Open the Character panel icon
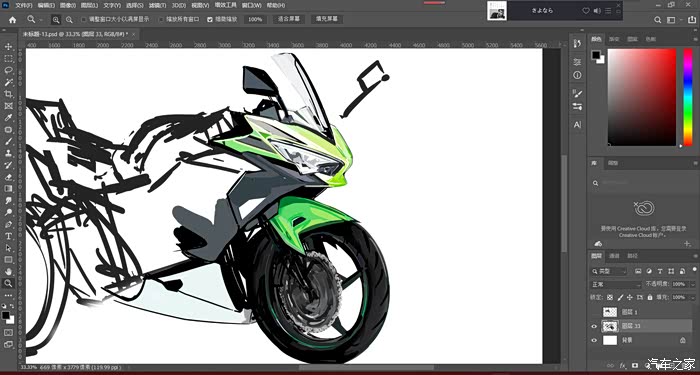700x375 pixels. tap(577, 125)
